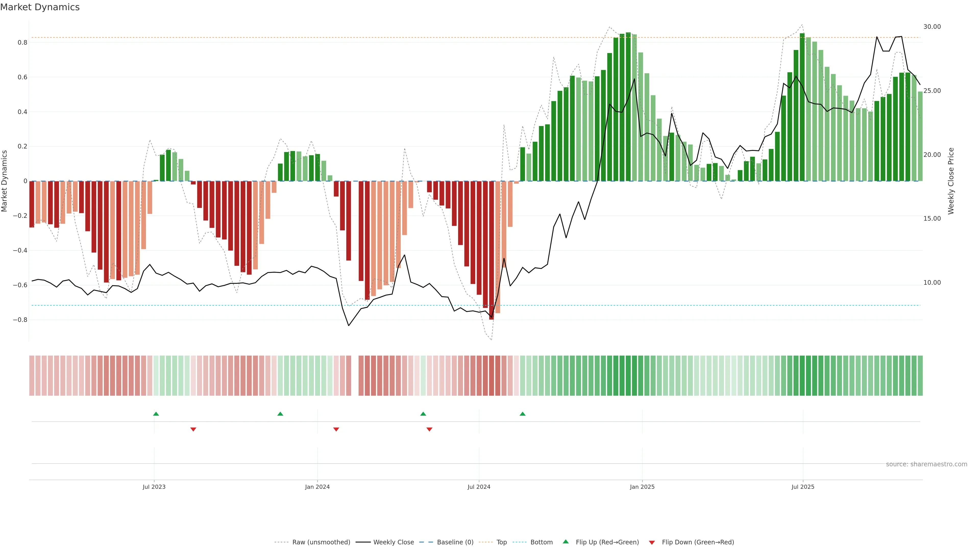Click the Flip Down legend triangle icon
The image size is (980, 551).
(652, 543)
